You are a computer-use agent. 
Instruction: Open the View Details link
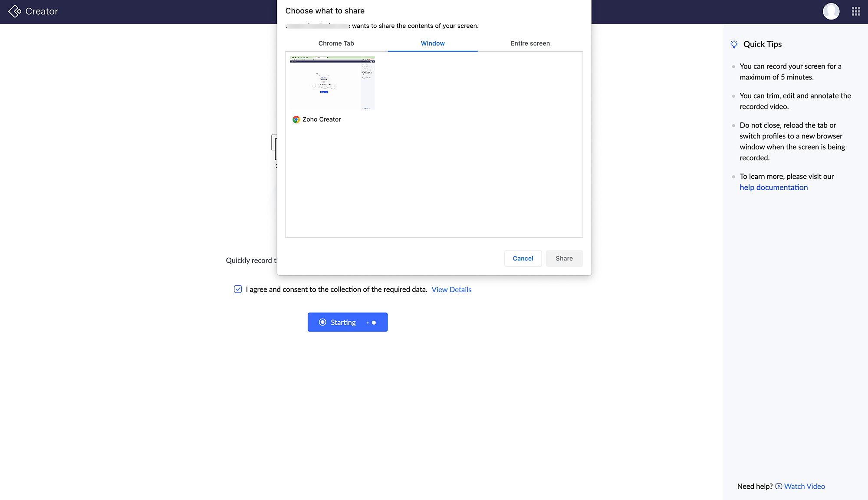(x=451, y=289)
